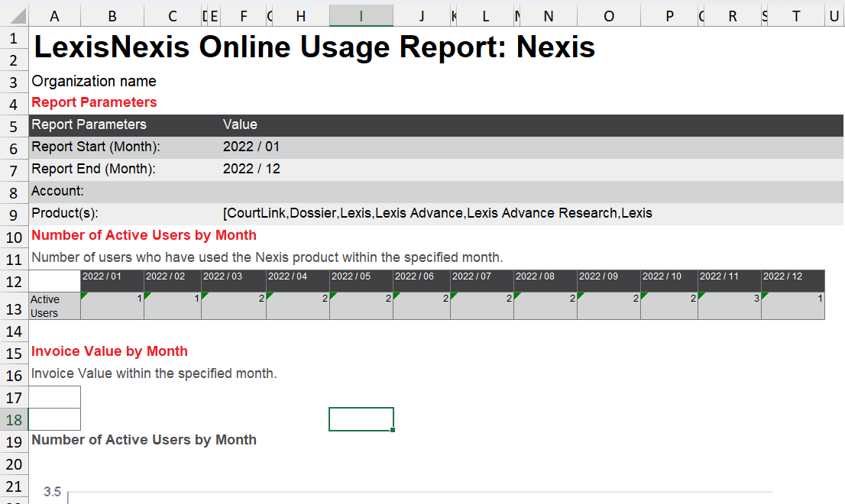Click the 'Active Users' row label
This screenshot has height=504, width=845.
(x=54, y=306)
